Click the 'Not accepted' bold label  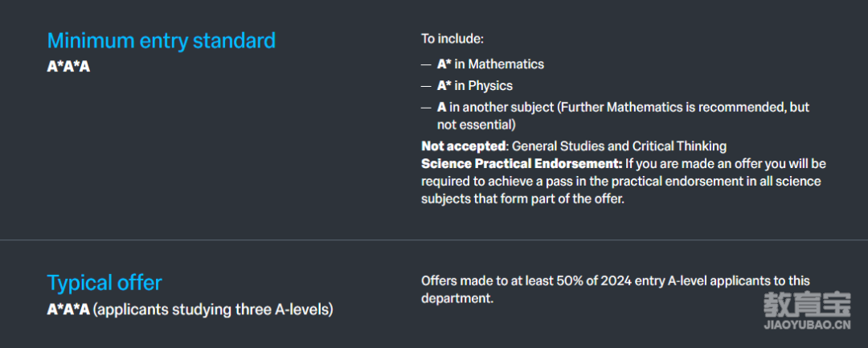point(464,146)
